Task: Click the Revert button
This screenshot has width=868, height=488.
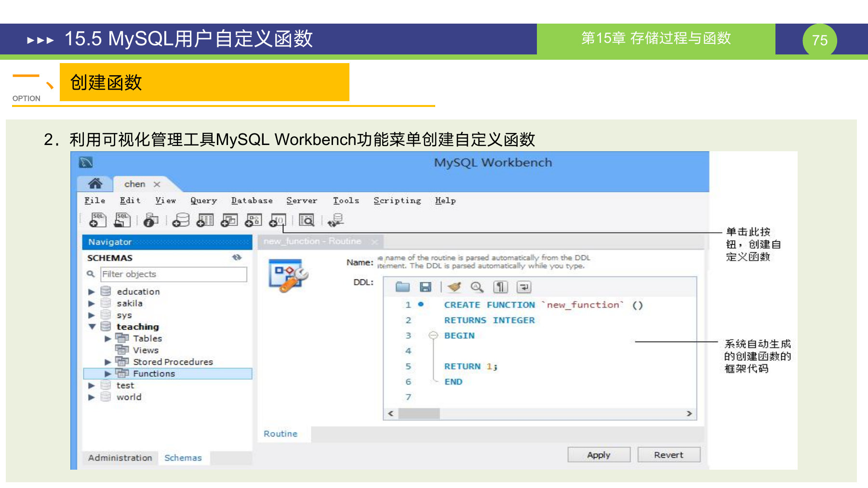Action: coord(669,455)
